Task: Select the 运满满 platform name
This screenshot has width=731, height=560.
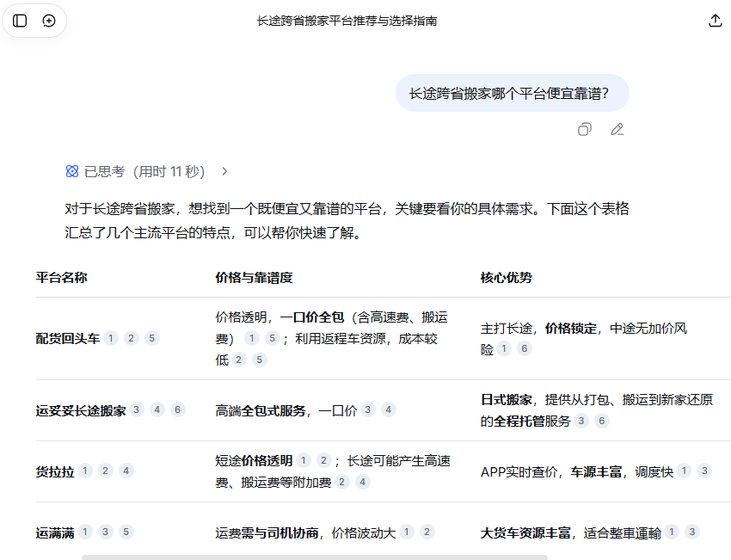Action: point(55,532)
